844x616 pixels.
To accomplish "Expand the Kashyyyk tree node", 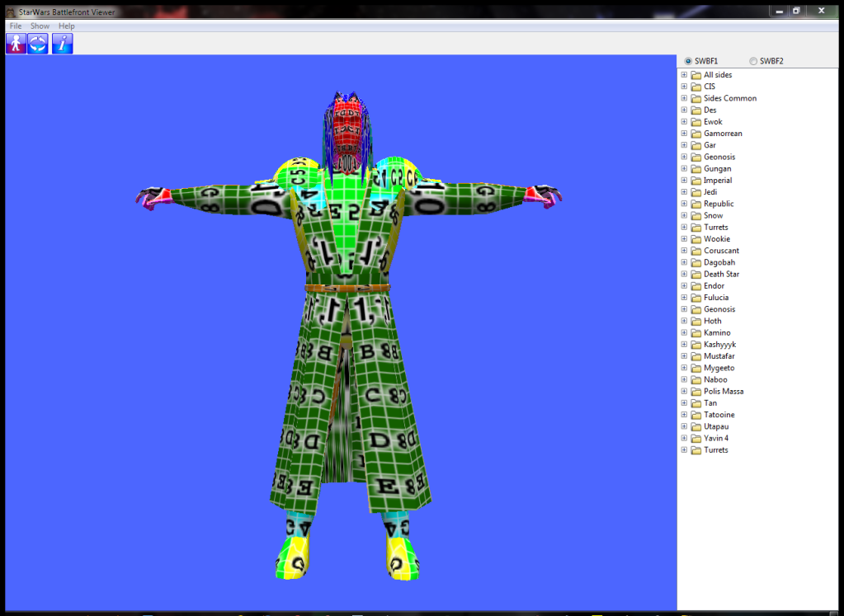I will click(x=684, y=345).
